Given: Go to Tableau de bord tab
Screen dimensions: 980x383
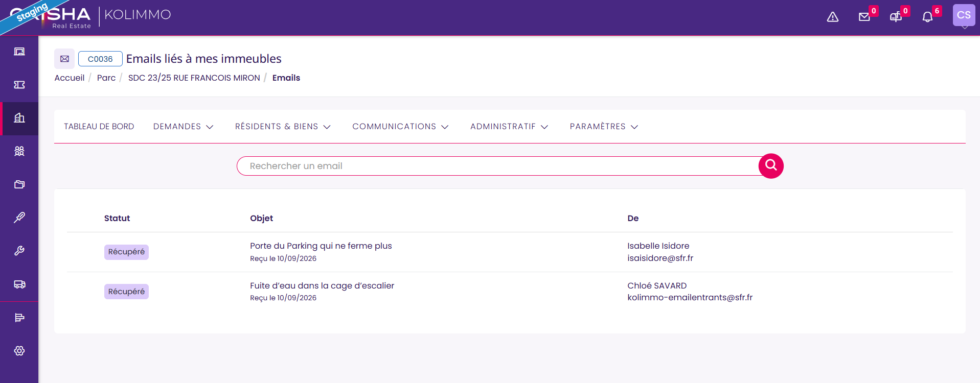Looking at the screenshot, I should tap(99, 127).
